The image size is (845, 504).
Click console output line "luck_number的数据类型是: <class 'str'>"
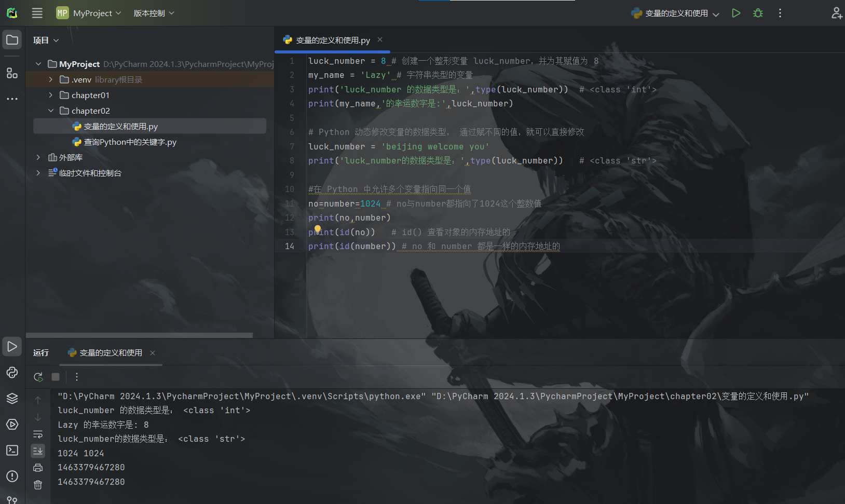coord(151,439)
